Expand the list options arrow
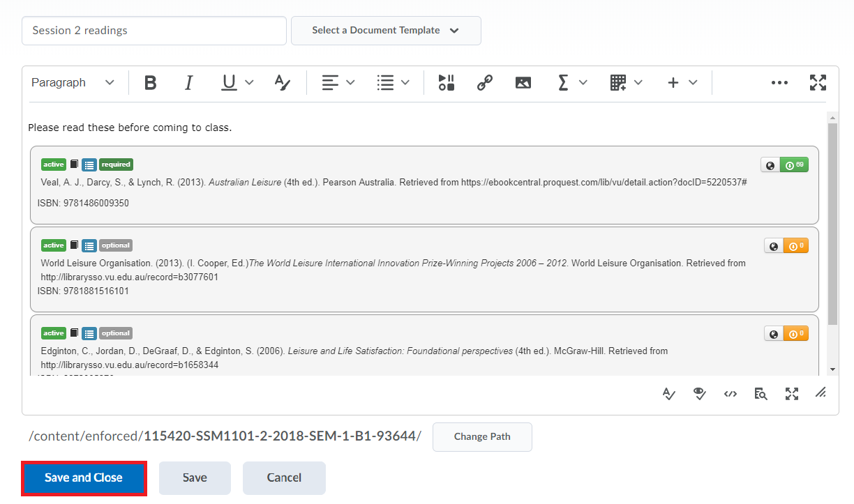This screenshot has width=854, height=504. pyautogui.click(x=405, y=83)
